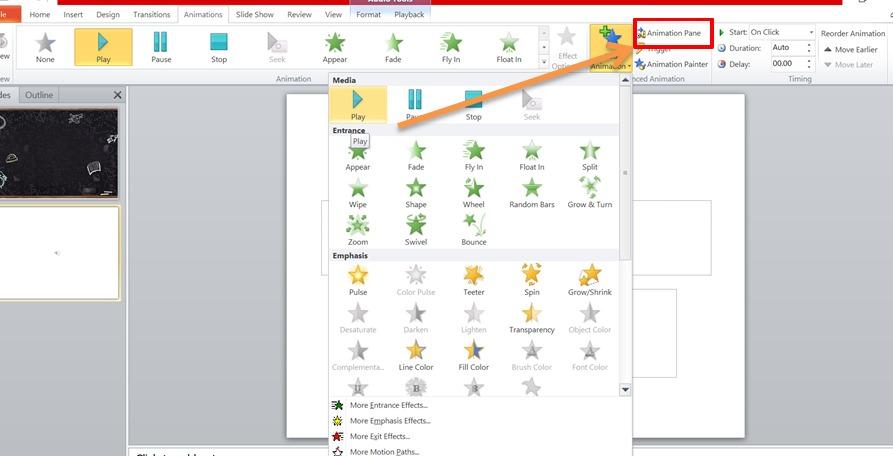Open the Audio Tools Playback tab
The width and height of the screenshot is (893, 456).
tap(409, 15)
